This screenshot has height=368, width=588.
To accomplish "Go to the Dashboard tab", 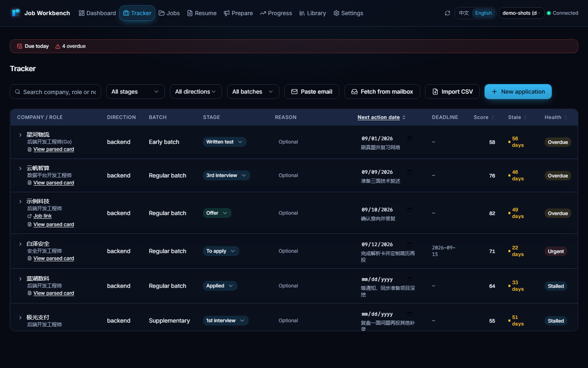I will click(97, 13).
